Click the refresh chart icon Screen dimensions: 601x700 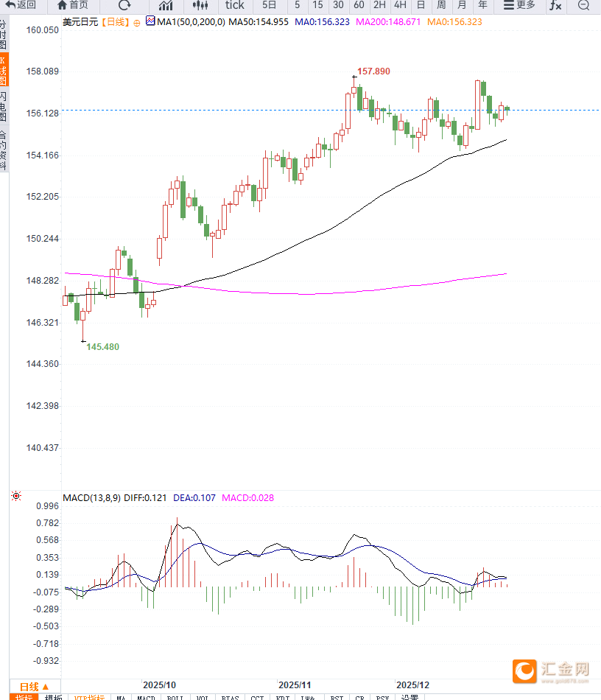click(124, 5)
